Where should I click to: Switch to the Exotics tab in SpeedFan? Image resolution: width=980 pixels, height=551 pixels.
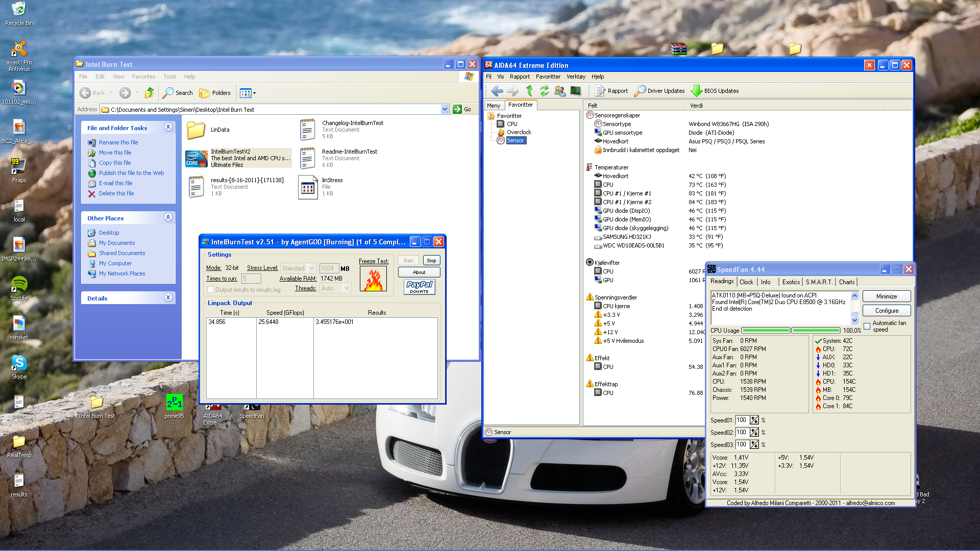791,282
